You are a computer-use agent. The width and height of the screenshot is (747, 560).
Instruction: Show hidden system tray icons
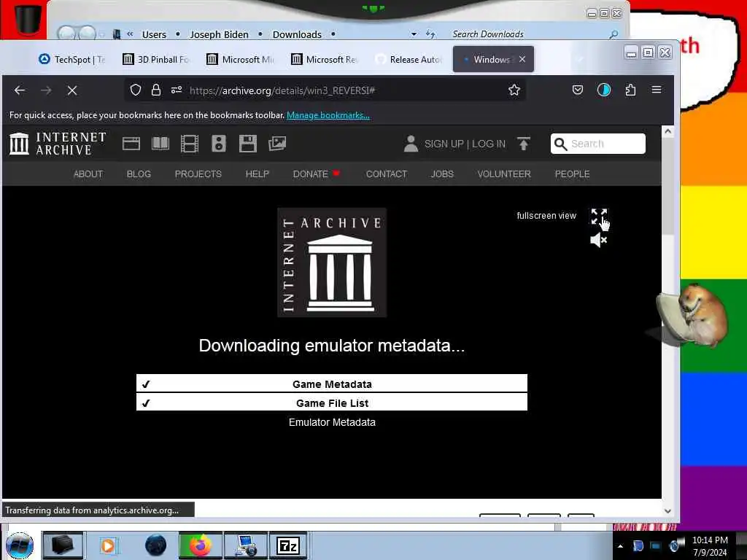pyautogui.click(x=620, y=546)
